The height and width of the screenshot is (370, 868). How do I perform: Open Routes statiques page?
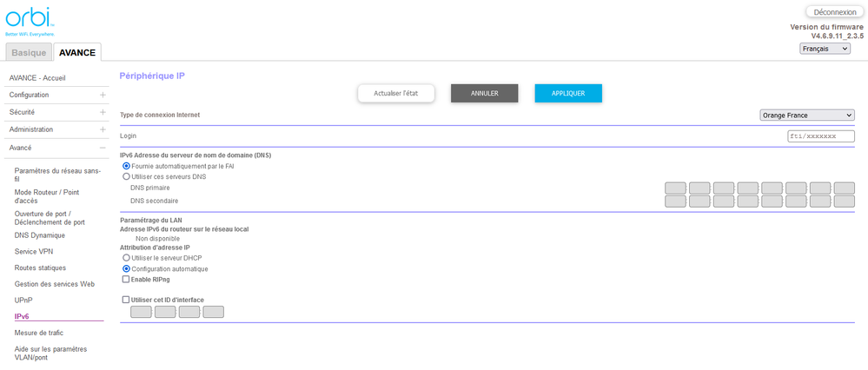coord(41,268)
